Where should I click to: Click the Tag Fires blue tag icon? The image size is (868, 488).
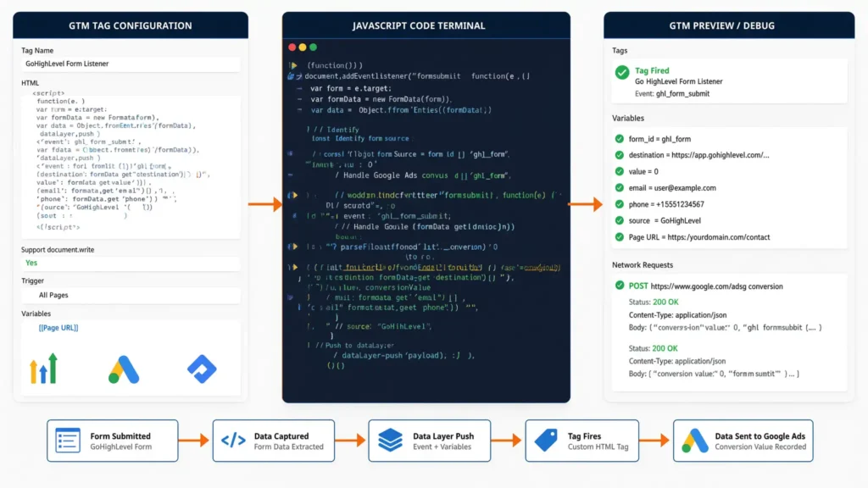click(x=547, y=441)
